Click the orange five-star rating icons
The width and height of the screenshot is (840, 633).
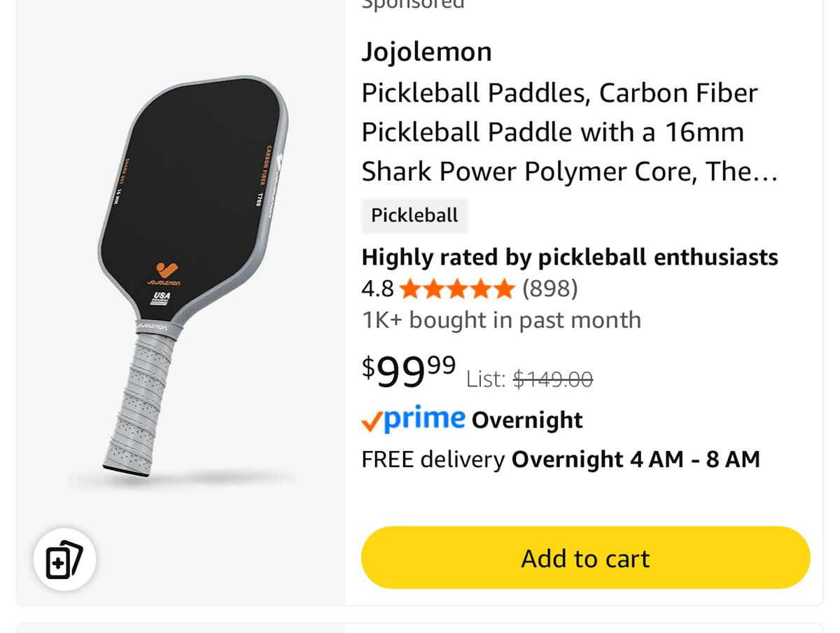457,288
